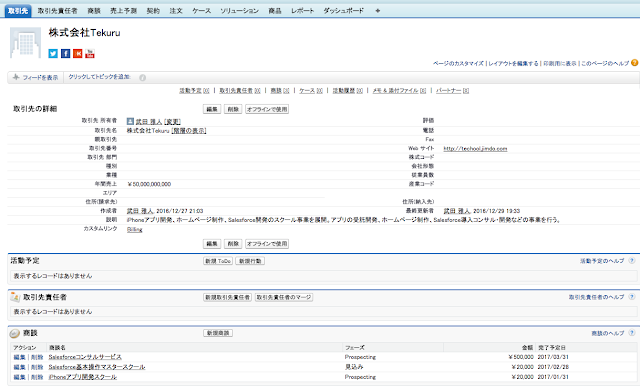The height and width of the screenshot is (389, 640).
Task: Select the 取引先 tab
Action: point(18,11)
